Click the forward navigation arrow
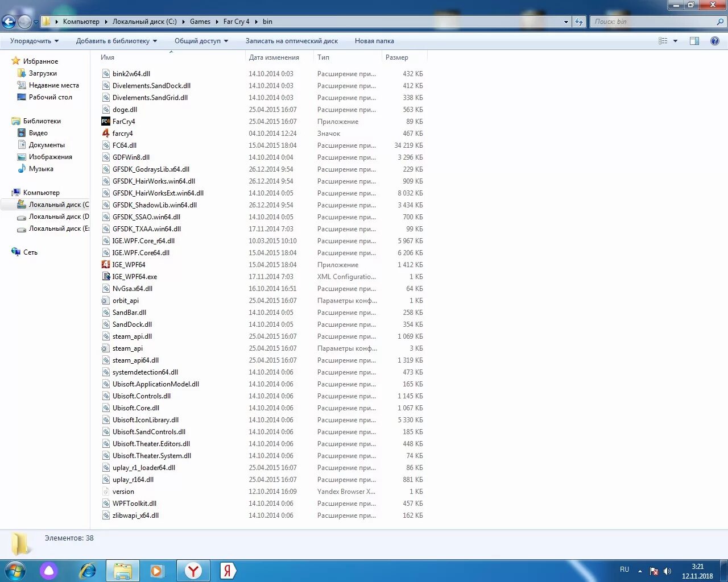 pos(24,22)
